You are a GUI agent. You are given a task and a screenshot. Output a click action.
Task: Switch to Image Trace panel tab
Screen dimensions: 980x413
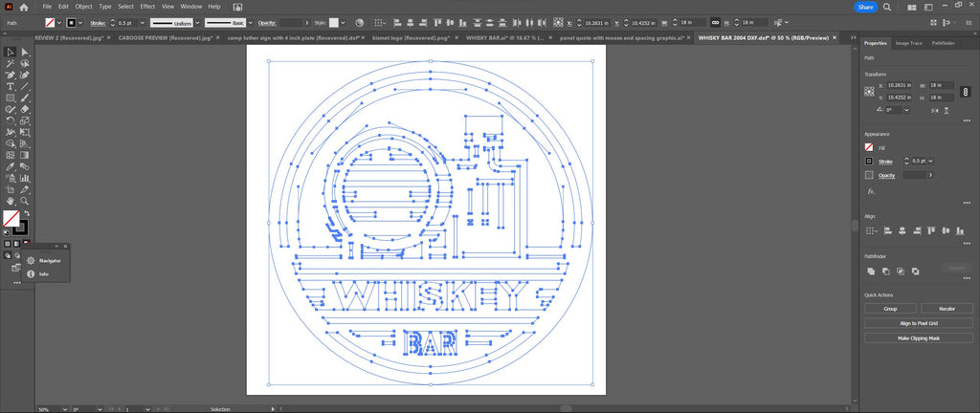pyautogui.click(x=909, y=43)
